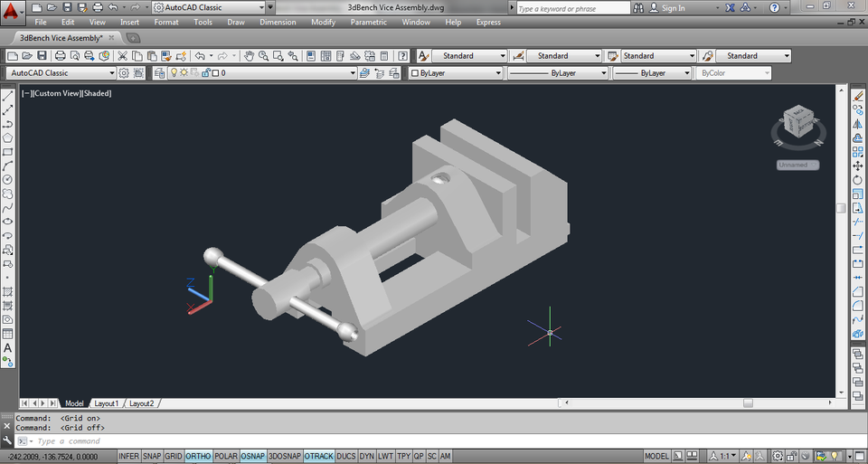Open the Dimension menu

pyautogui.click(x=277, y=22)
